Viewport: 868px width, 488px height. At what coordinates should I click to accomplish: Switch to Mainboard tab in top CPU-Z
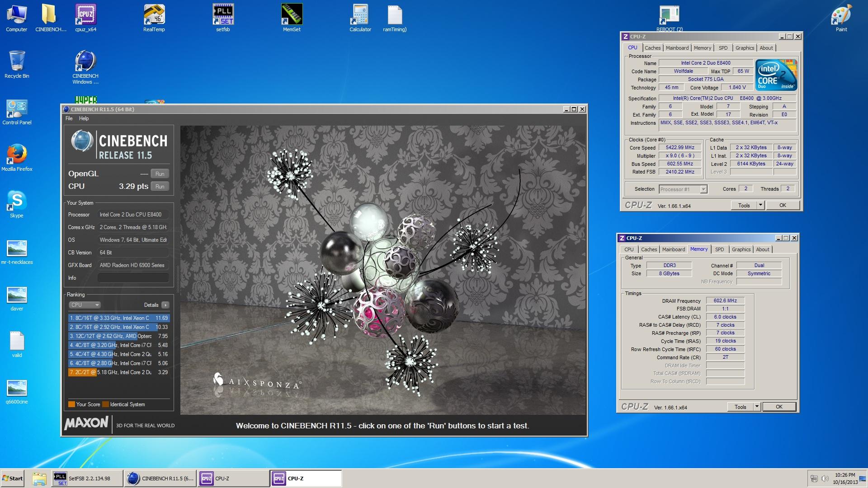[677, 48]
